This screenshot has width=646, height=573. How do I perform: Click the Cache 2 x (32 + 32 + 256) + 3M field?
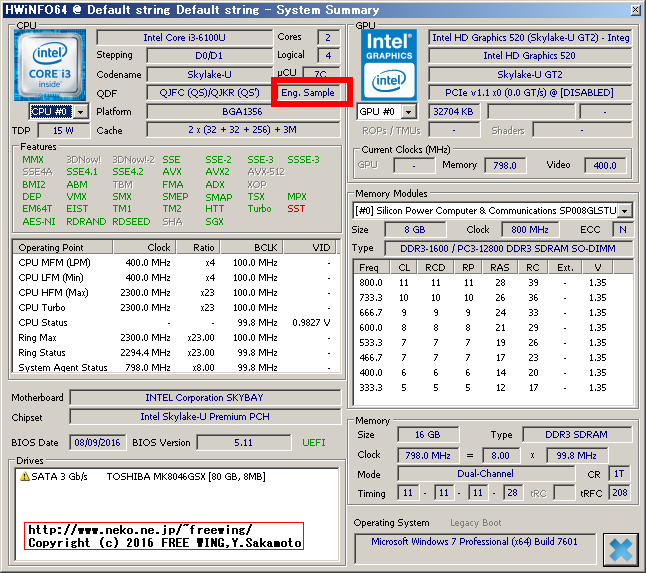pyautogui.click(x=243, y=130)
